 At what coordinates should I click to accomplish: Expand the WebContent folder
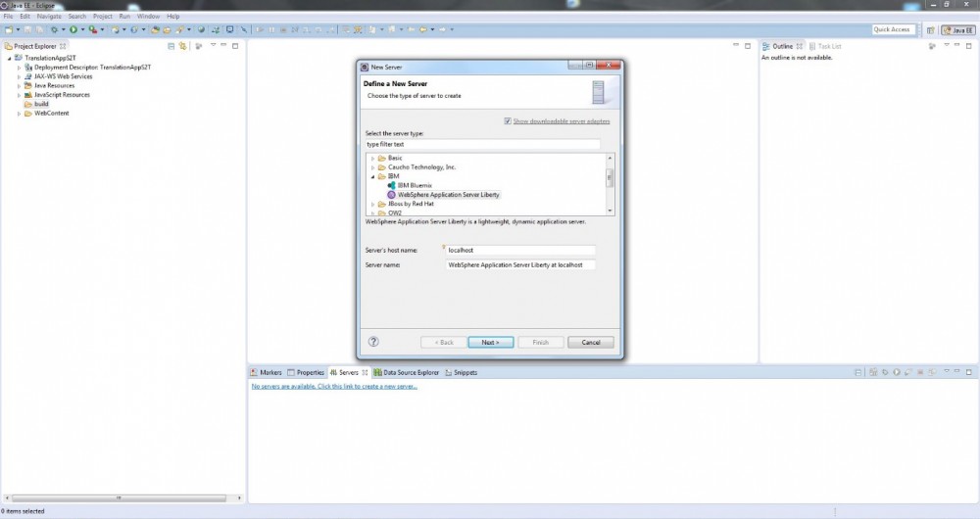pyautogui.click(x=19, y=114)
